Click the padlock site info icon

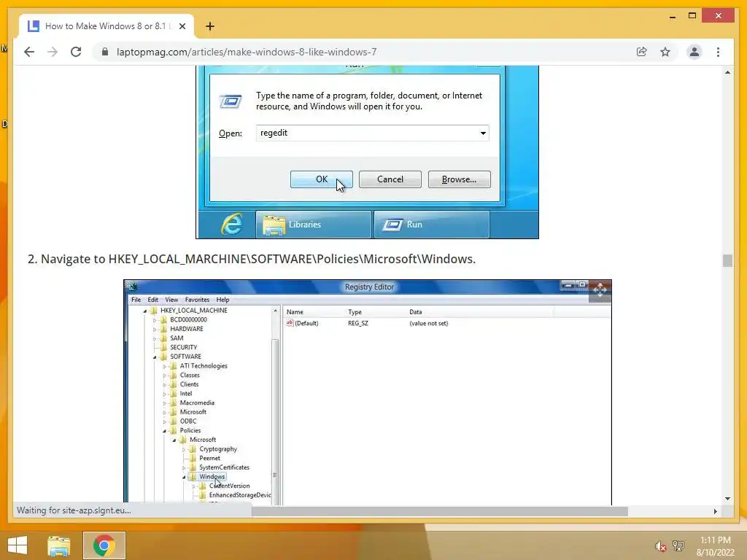(105, 52)
